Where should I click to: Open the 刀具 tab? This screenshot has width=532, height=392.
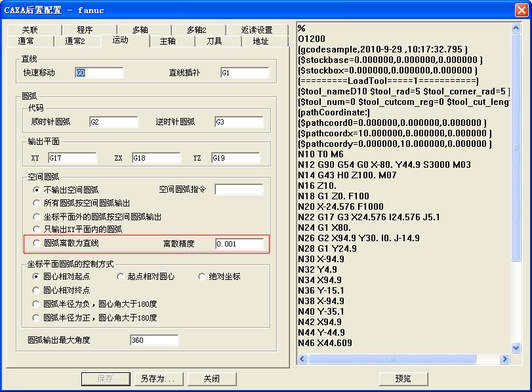click(x=214, y=41)
